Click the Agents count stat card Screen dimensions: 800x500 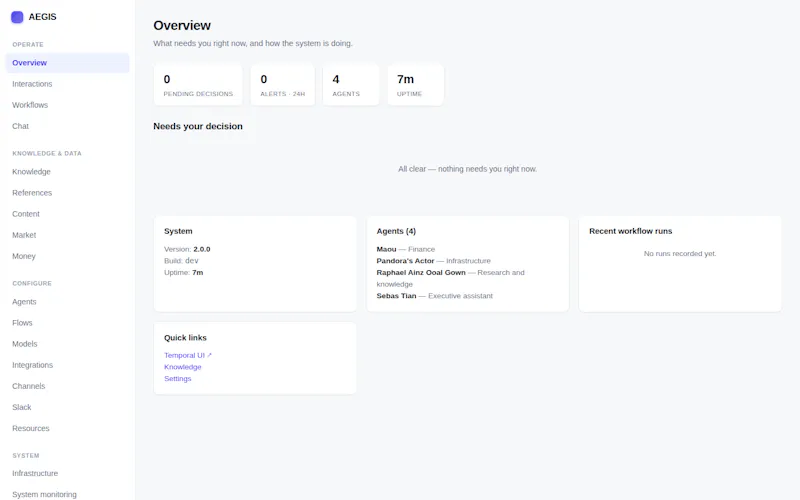(x=351, y=85)
